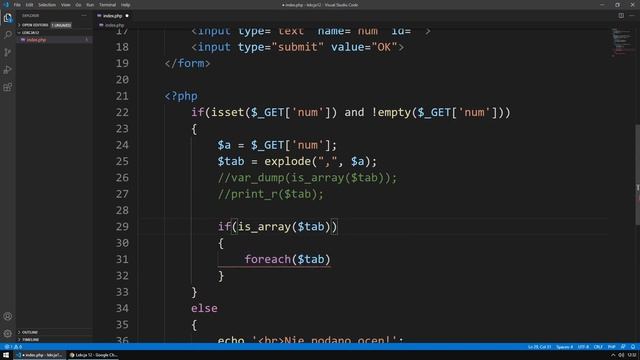Open the View menu

coord(65,5)
